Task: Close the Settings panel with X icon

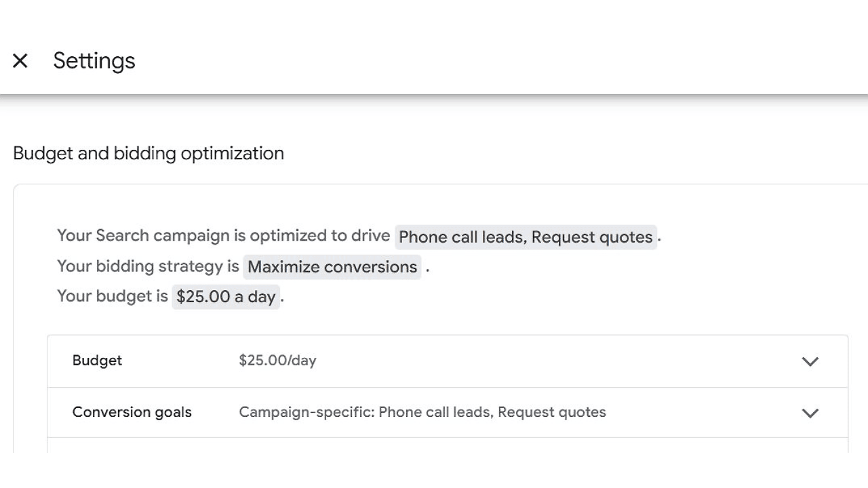Action: click(20, 61)
